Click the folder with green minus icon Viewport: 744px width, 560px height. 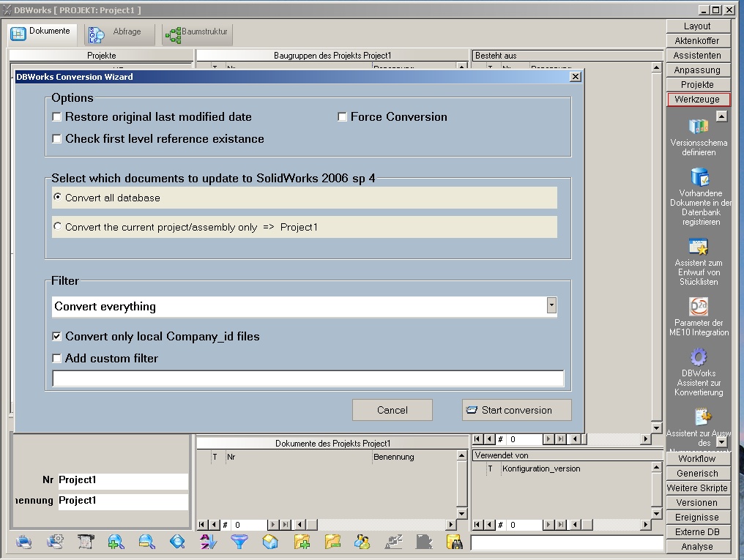pos(332,542)
